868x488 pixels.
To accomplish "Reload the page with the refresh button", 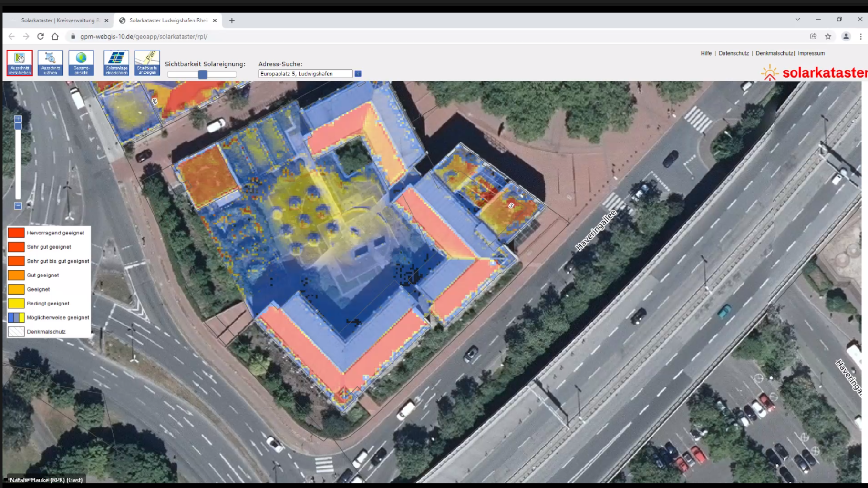I will click(x=41, y=36).
